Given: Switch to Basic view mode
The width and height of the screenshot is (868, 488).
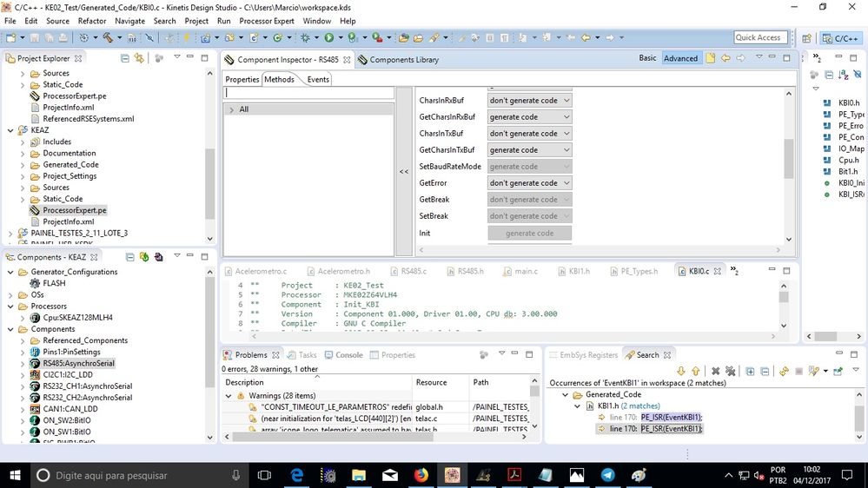Looking at the screenshot, I should (647, 58).
